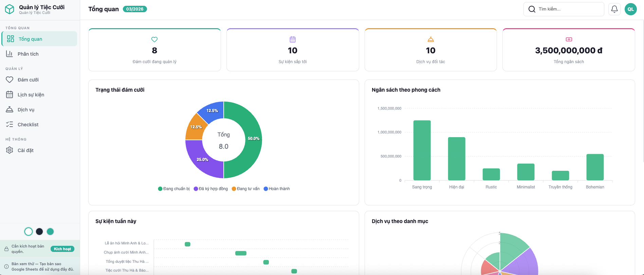Open the Checklist section

coord(28,125)
